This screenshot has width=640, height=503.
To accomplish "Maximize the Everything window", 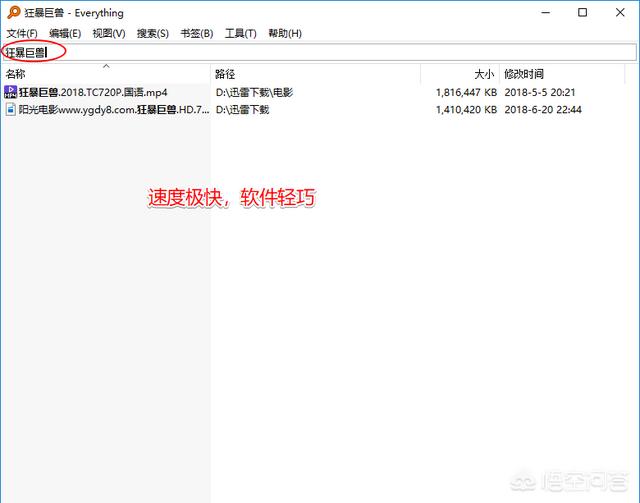I will (582, 13).
